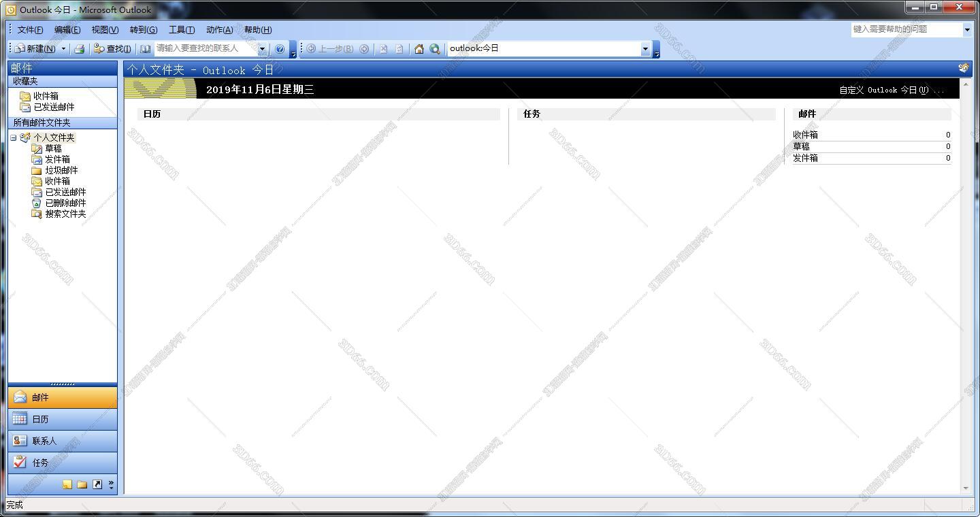Click the 自定义 Outlook 今日 link

click(x=892, y=90)
